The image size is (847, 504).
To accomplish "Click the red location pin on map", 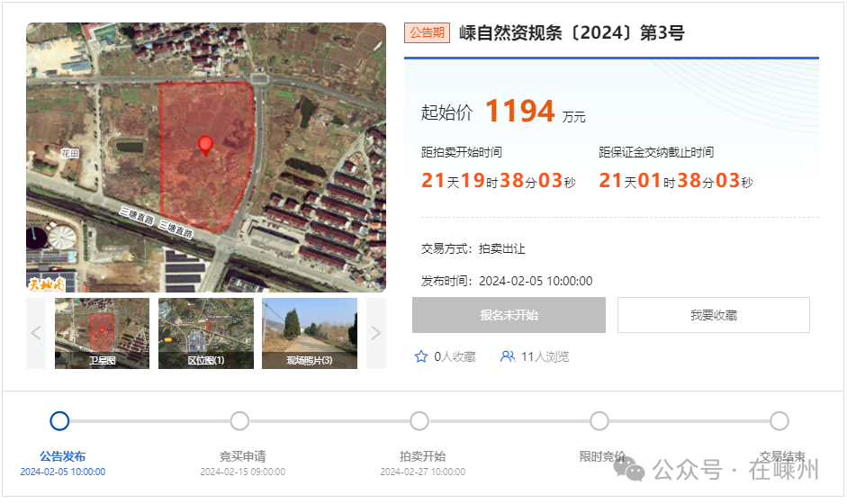I will point(206,145).
